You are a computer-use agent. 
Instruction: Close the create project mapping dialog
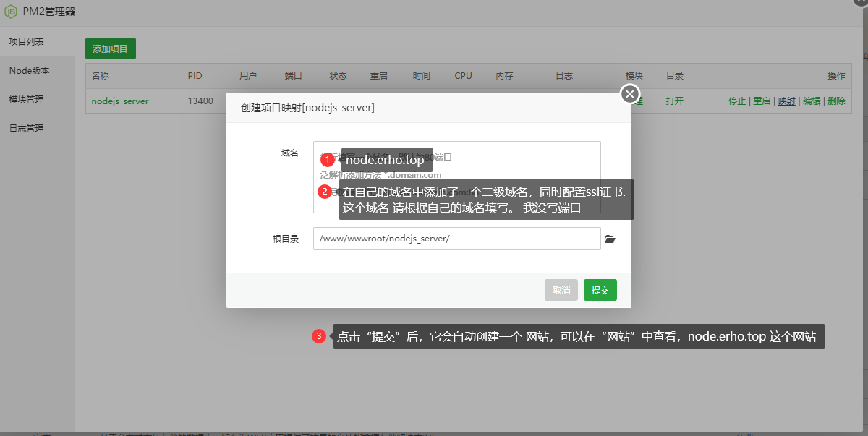tap(630, 94)
